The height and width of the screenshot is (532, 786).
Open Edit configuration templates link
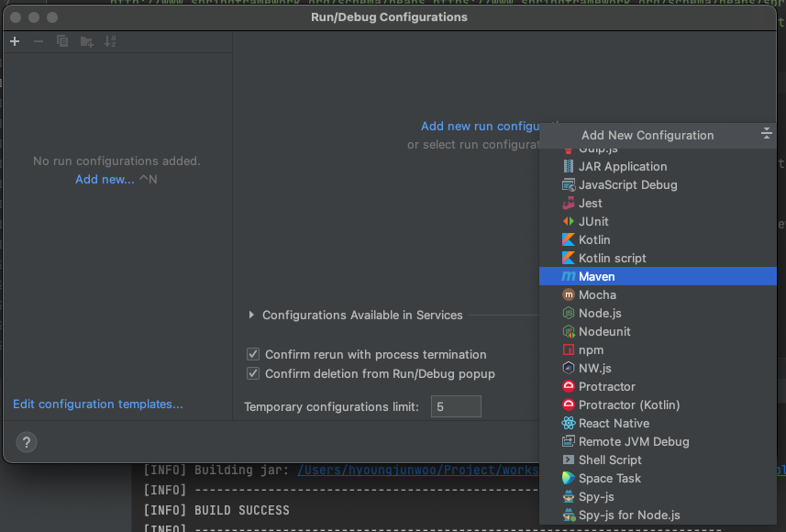pyautogui.click(x=98, y=405)
